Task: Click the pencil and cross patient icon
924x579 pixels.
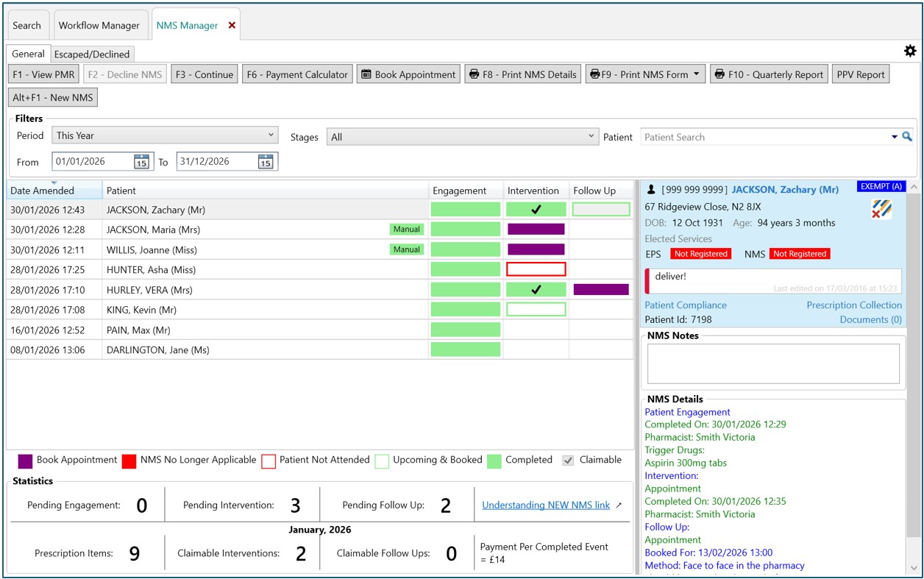Action: click(x=881, y=209)
